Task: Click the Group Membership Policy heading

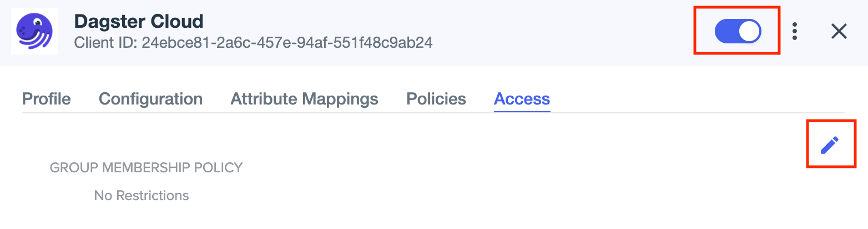Action: point(147,167)
